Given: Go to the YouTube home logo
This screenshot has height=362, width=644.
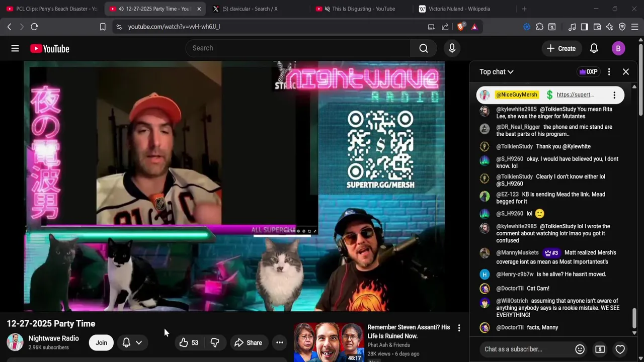Looking at the screenshot, I should click(x=49, y=48).
